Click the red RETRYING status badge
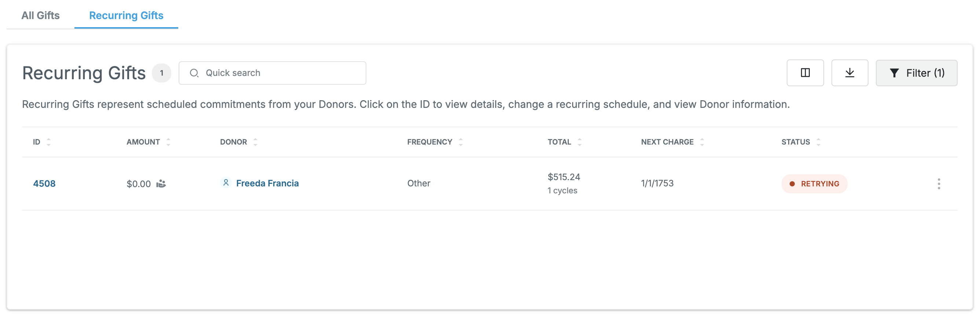 click(814, 184)
